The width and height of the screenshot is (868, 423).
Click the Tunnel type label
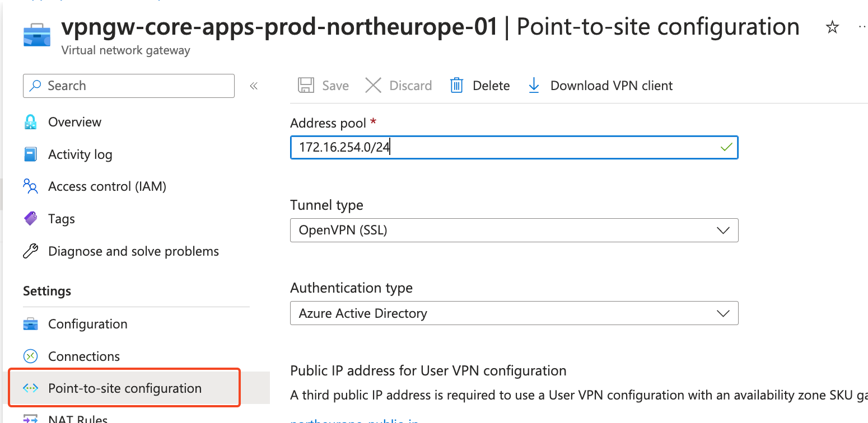click(326, 205)
